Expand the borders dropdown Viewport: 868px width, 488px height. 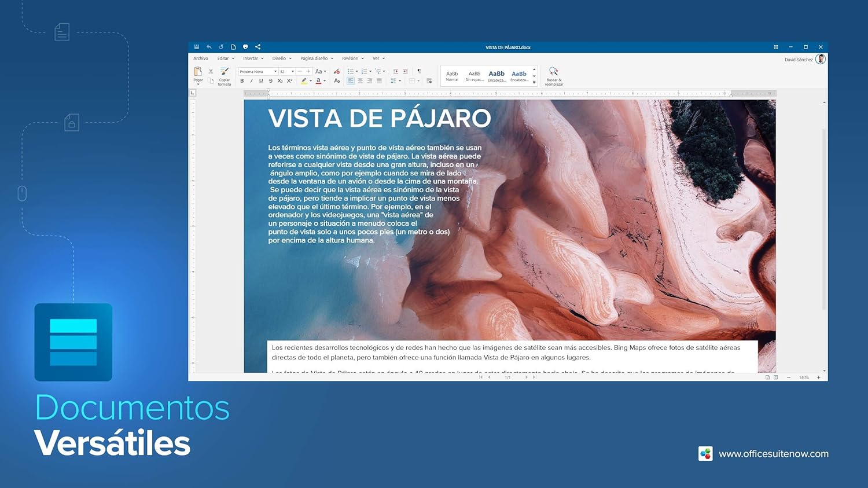coord(418,81)
